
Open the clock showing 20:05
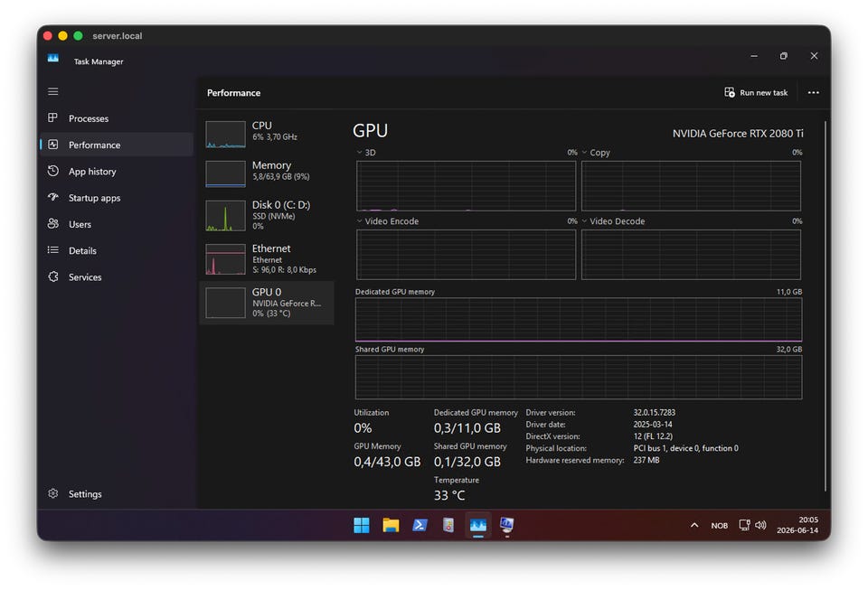click(x=797, y=525)
